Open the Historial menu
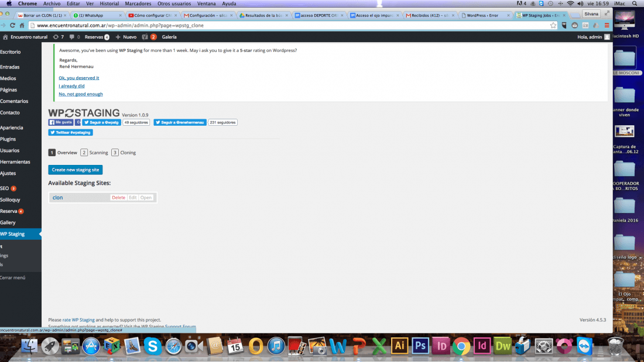The height and width of the screenshot is (362, 644). (109, 4)
